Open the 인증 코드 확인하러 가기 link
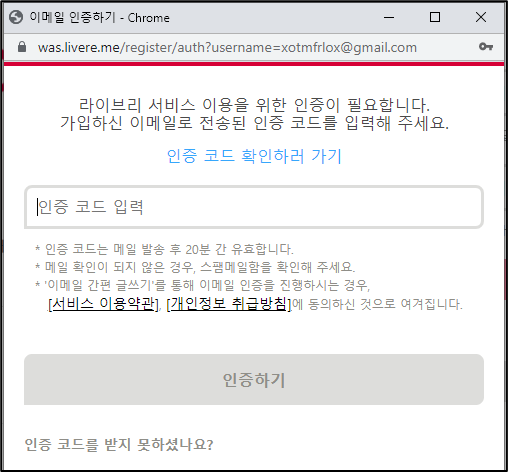Image resolution: width=508 pixels, height=472 pixels. click(254, 156)
